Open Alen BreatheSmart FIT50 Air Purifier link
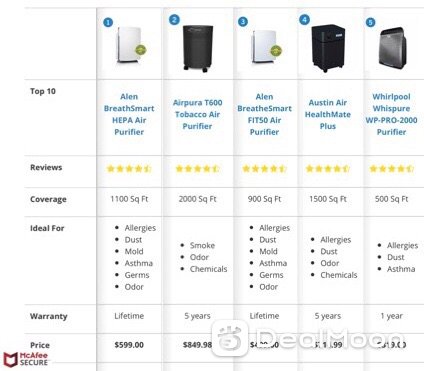Viewport: 424px width, 371px height. (x=264, y=114)
